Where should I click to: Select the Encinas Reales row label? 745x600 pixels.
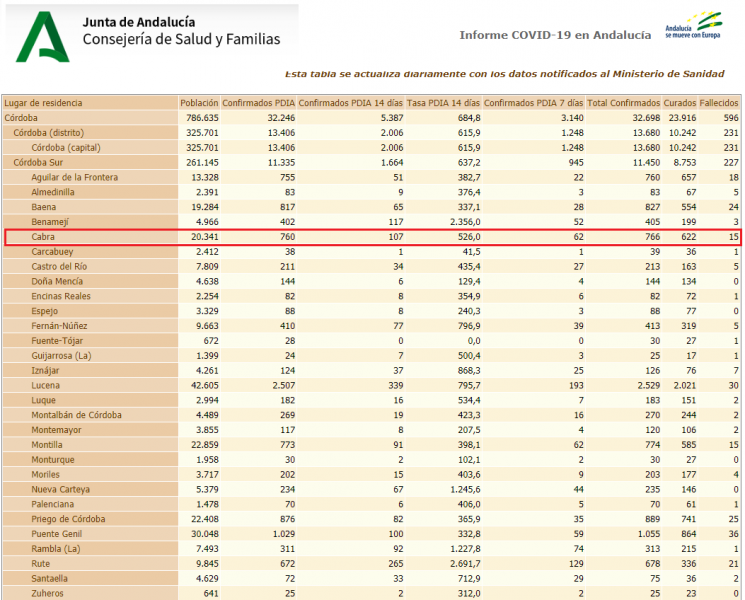coord(61,296)
